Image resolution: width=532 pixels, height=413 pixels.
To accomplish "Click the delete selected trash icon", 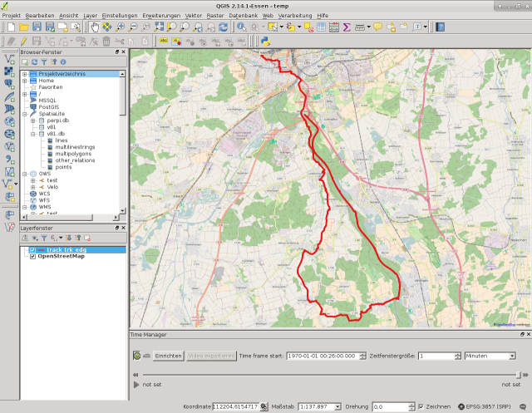I will (106, 42).
